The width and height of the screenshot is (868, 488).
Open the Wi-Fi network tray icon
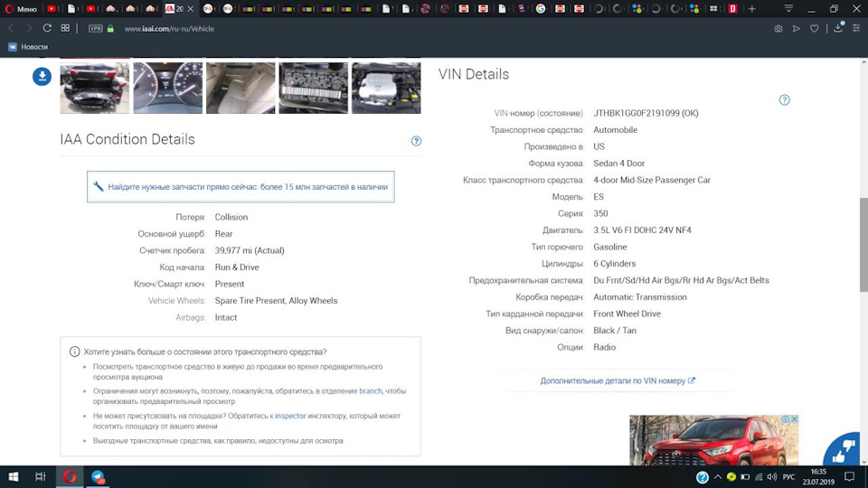759,477
